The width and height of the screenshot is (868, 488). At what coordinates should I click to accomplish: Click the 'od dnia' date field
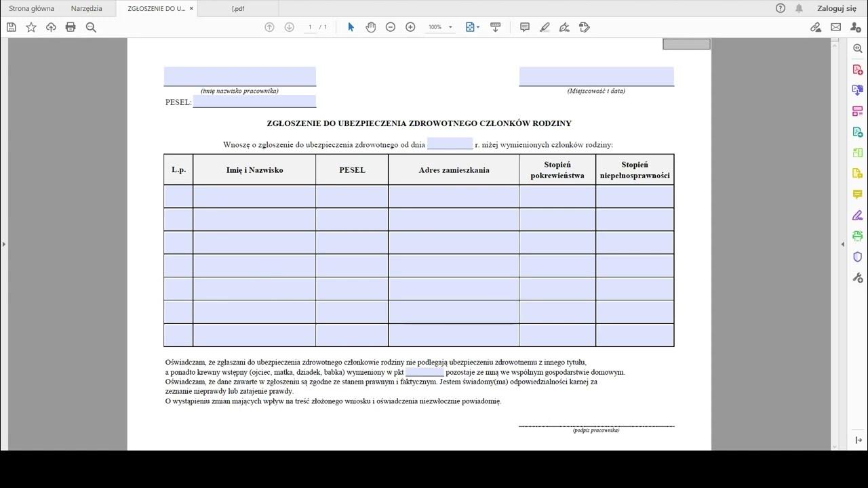tap(450, 144)
